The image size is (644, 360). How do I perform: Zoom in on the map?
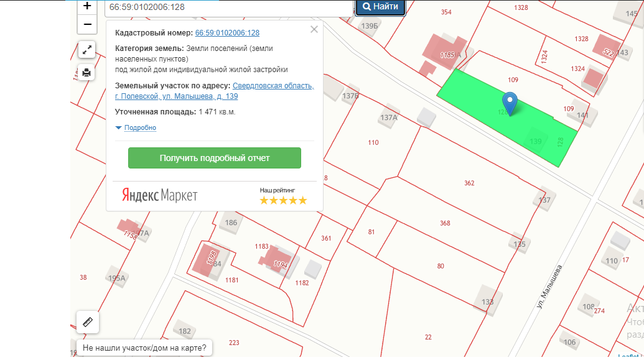tap(87, 7)
